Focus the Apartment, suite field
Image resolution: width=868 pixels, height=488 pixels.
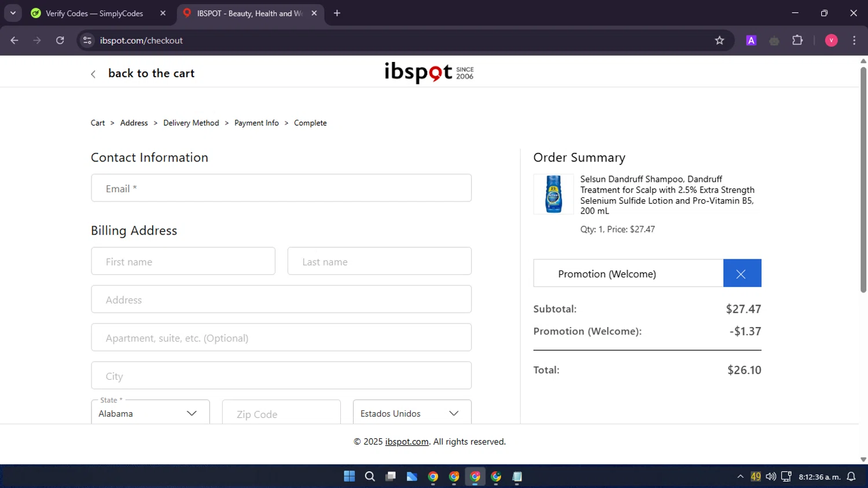[281, 337]
